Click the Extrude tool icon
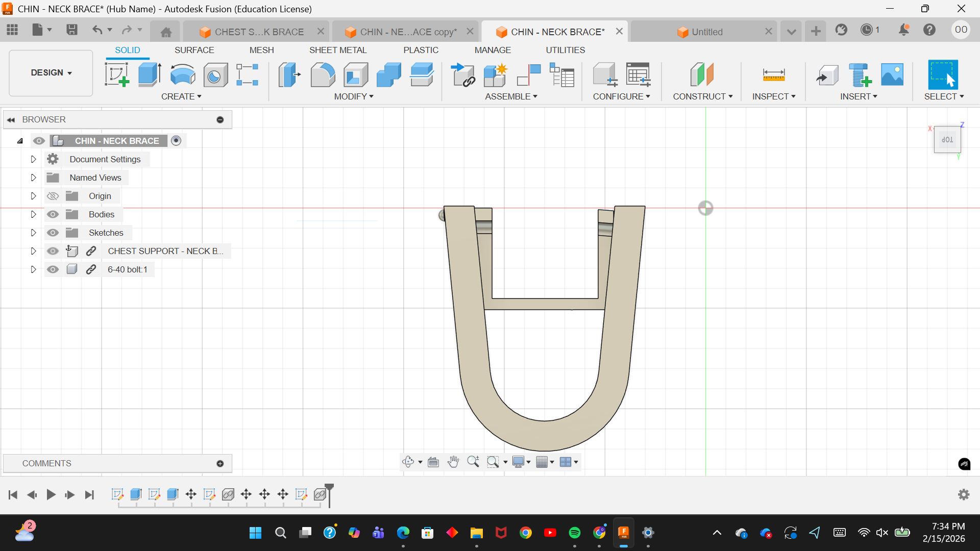The height and width of the screenshot is (551, 980). point(150,75)
